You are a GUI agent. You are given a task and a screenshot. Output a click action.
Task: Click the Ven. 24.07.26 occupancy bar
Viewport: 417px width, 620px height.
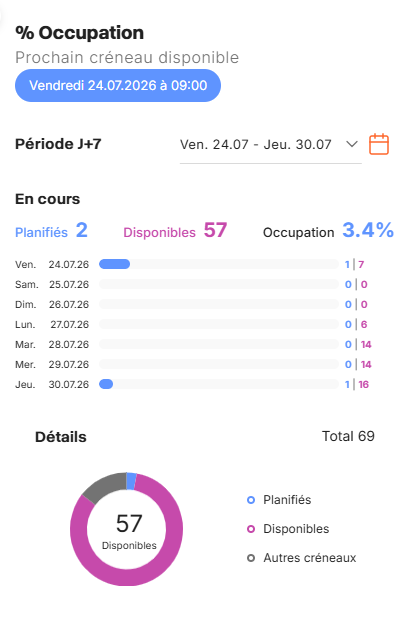pos(219,264)
